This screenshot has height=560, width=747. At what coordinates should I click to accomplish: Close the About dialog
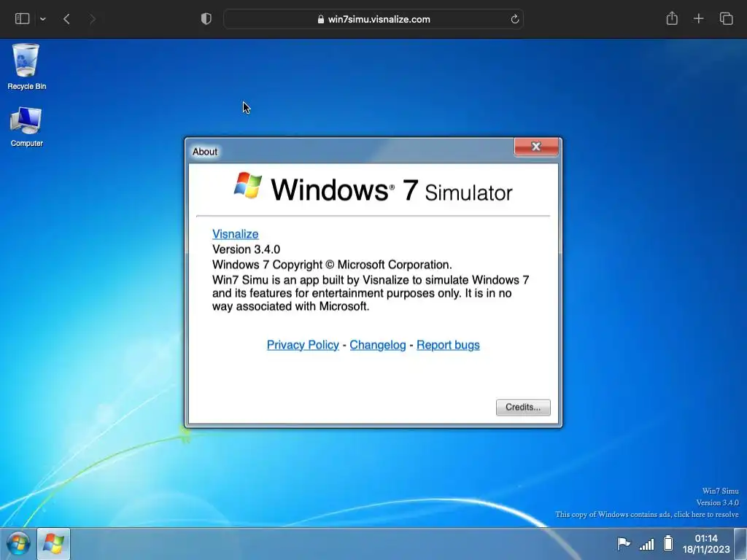tap(536, 147)
